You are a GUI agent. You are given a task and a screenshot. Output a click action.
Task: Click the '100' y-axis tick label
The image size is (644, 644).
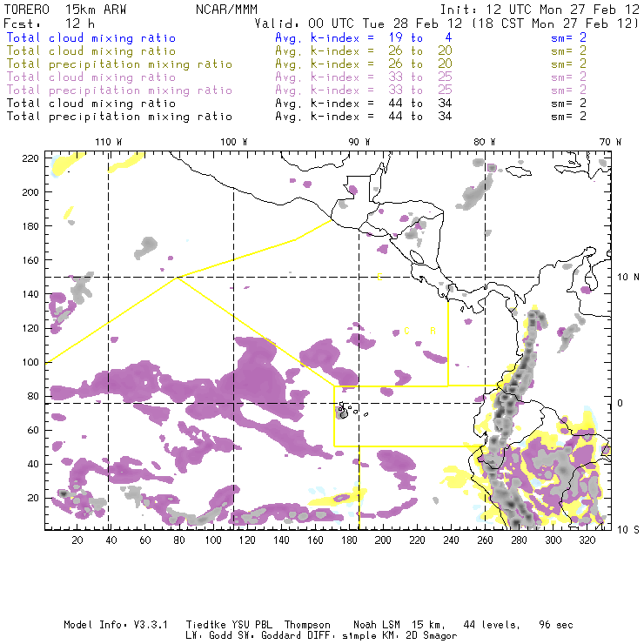click(30, 362)
